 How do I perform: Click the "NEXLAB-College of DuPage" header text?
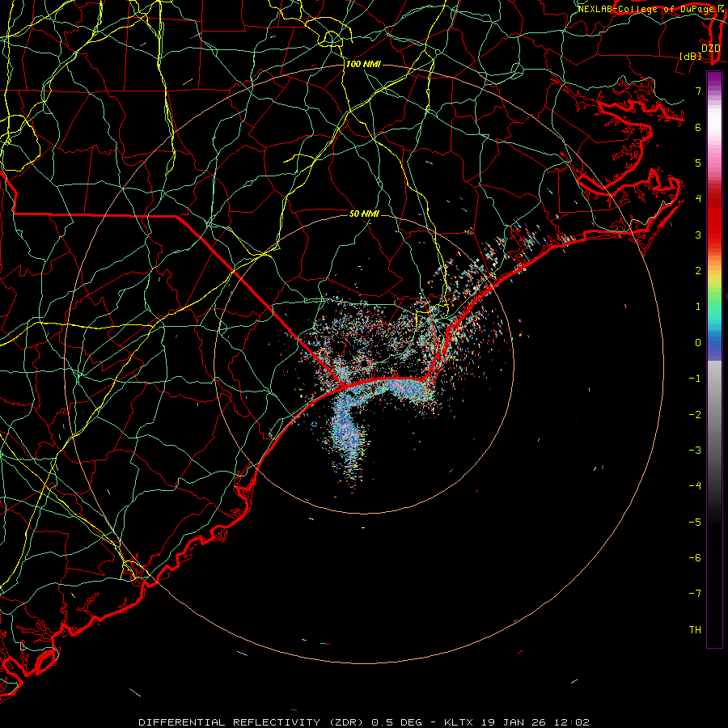pos(646,9)
